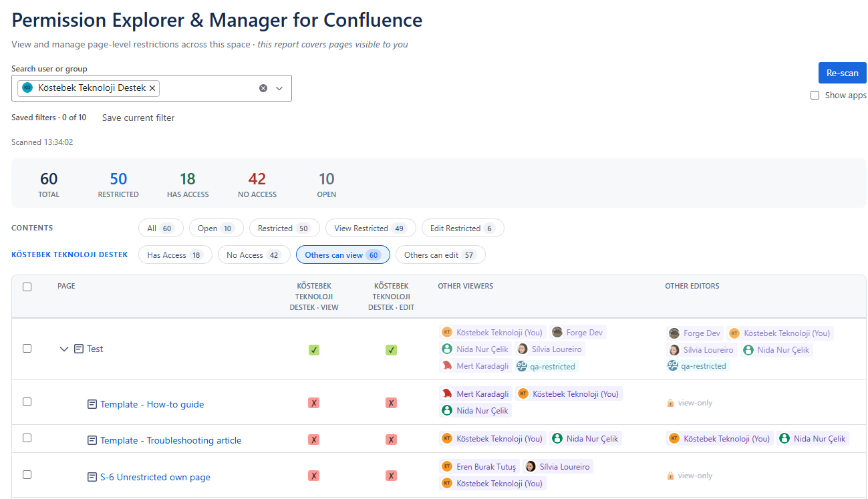Click Sílvia Loureiro chip in Test row viewers
Screen dimensions: 868x499
(x=549, y=349)
